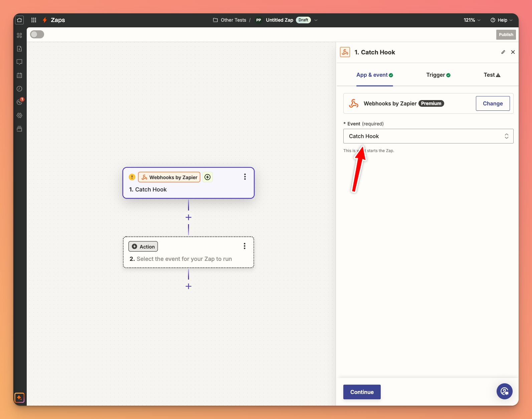Click the AI sparkle icon at bottom-left
The image size is (532, 419).
click(x=19, y=398)
